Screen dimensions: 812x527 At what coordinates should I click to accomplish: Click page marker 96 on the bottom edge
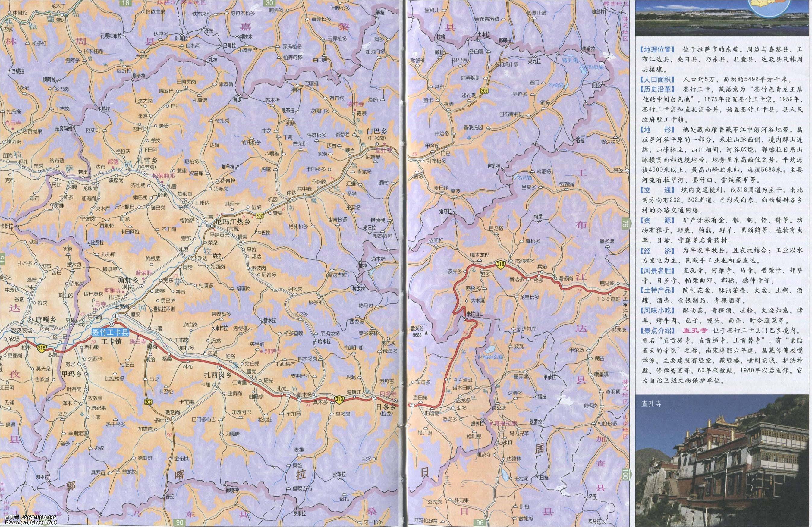click(x=480, y=522)
